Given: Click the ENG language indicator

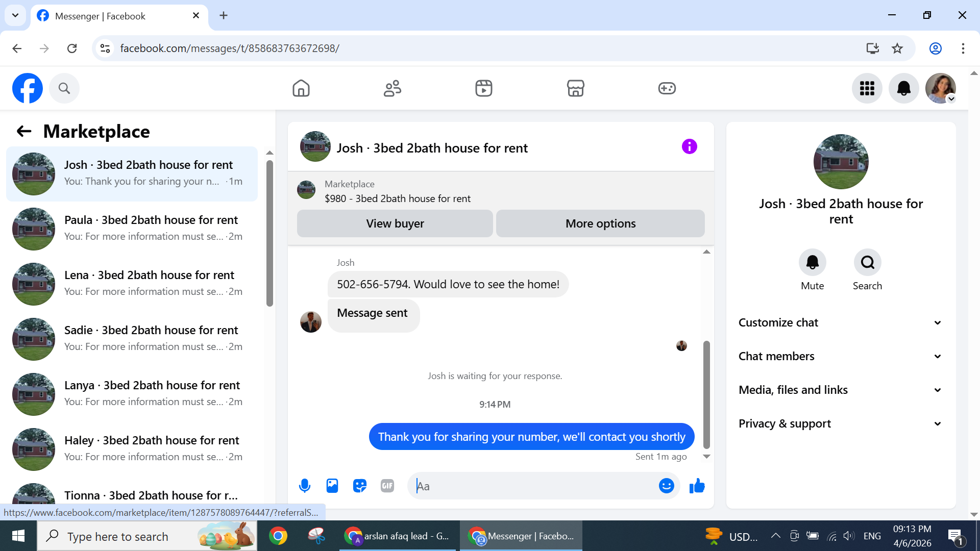Looking at the screenshot, I should pyautogui.click(x=872, y=536).
